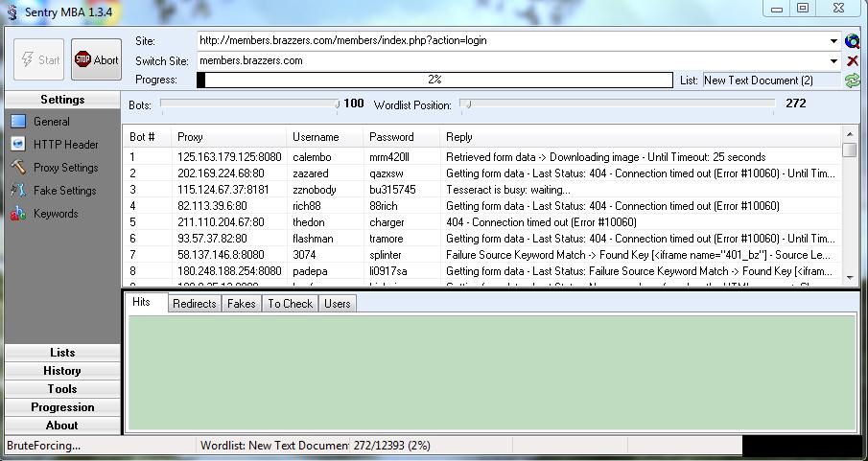Open the History section
This screenshot has height=461, width=868.
coord(62,371)
